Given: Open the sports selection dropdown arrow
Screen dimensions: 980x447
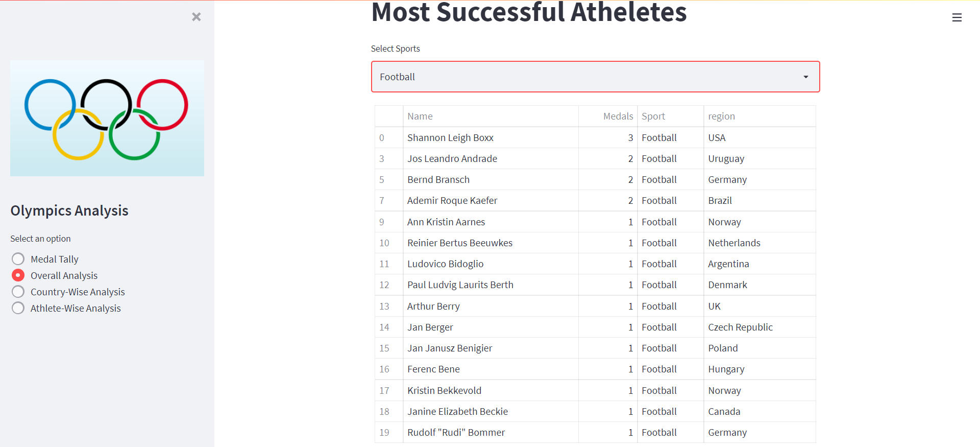Looking at the screenshot, I should pos(805,77).
